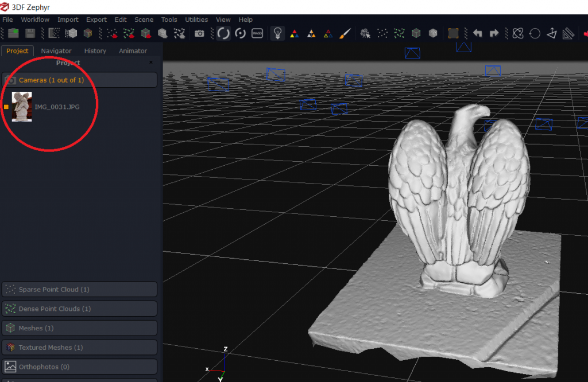Enable WASD navigation mode
Screen dimensions: 588x382
[257, 33]
